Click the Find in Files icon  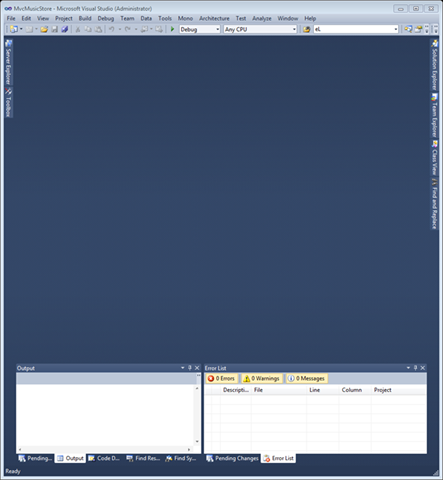pyautogui.click(x=306, y=29)
